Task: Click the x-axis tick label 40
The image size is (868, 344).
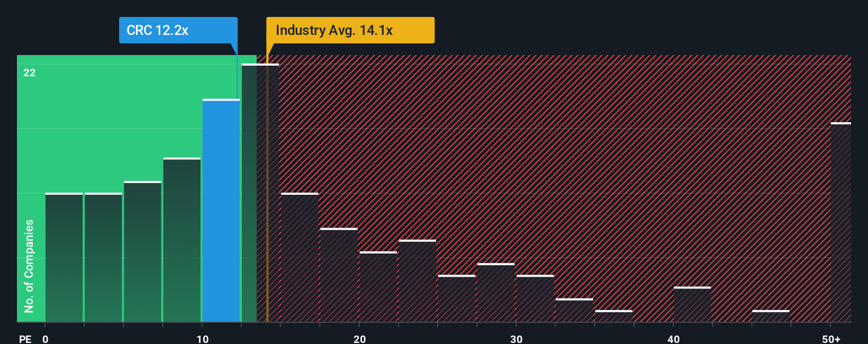Action: [674, 339]
